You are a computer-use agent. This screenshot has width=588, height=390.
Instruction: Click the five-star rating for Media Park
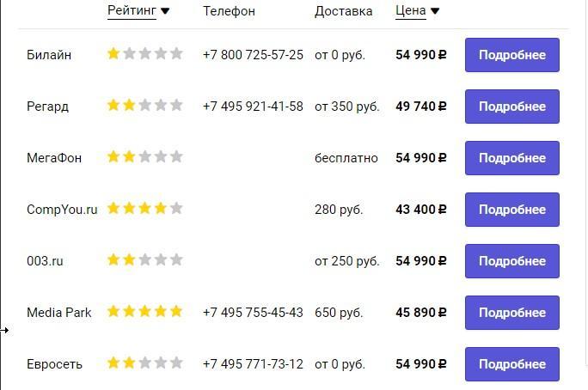[x=145, y=312]
